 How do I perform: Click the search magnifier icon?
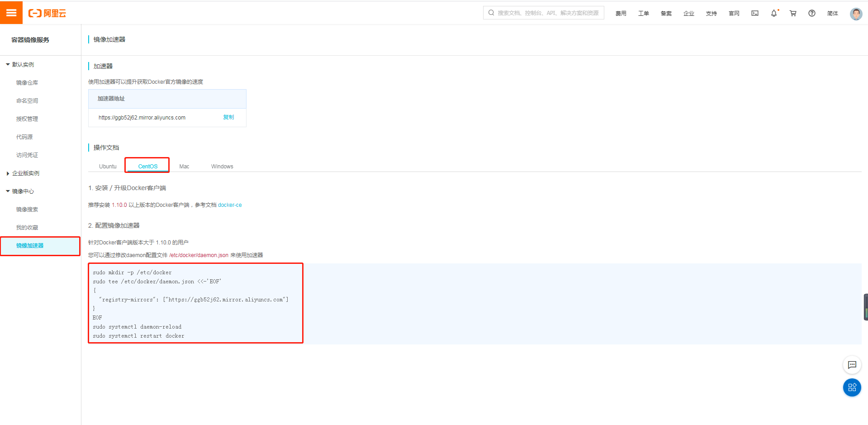[x=491, y=13]
